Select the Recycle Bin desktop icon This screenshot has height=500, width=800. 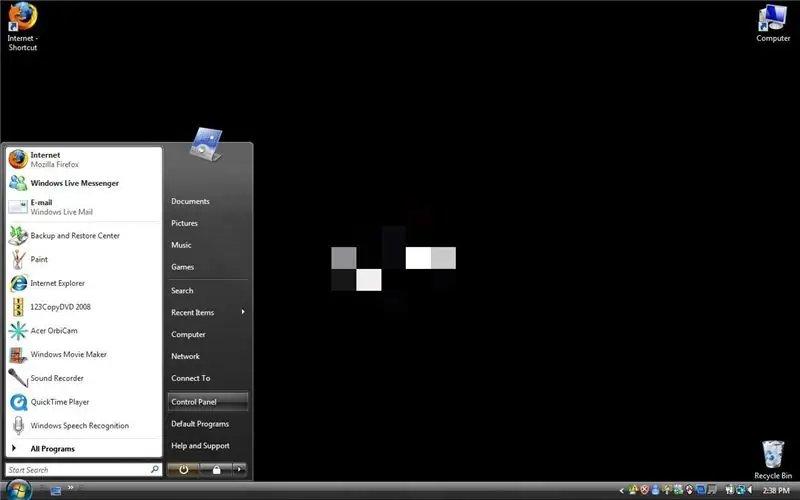773,460
